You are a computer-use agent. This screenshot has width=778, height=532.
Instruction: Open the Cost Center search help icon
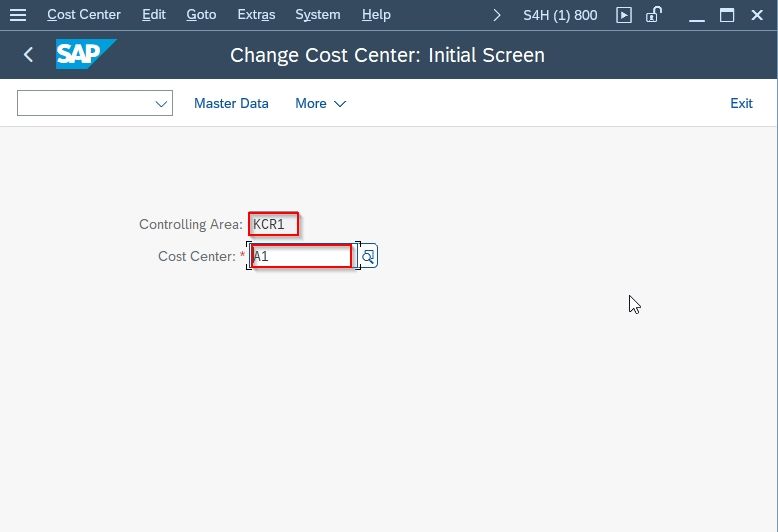(368, 256)
